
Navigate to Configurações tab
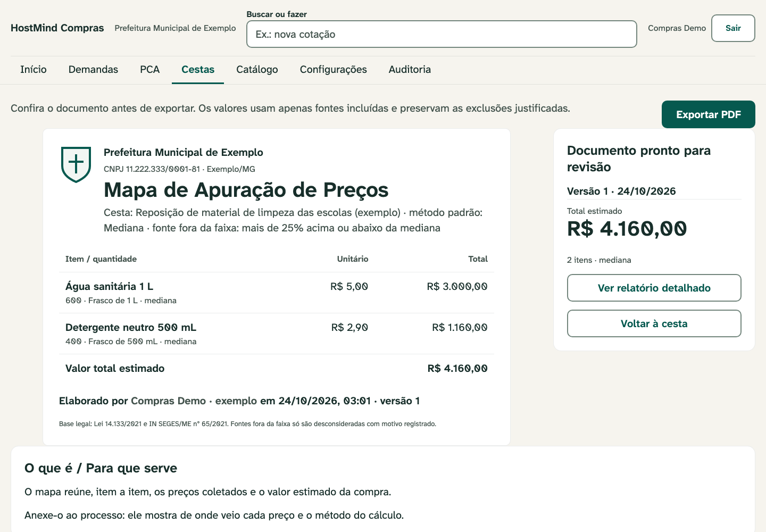(334, 70)
